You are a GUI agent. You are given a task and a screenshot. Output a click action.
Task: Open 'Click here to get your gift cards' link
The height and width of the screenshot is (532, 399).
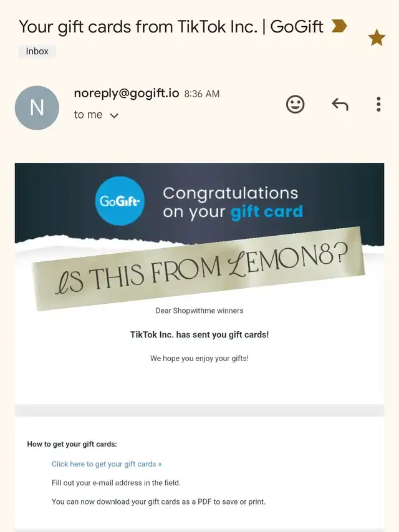[x=107, y=464]
